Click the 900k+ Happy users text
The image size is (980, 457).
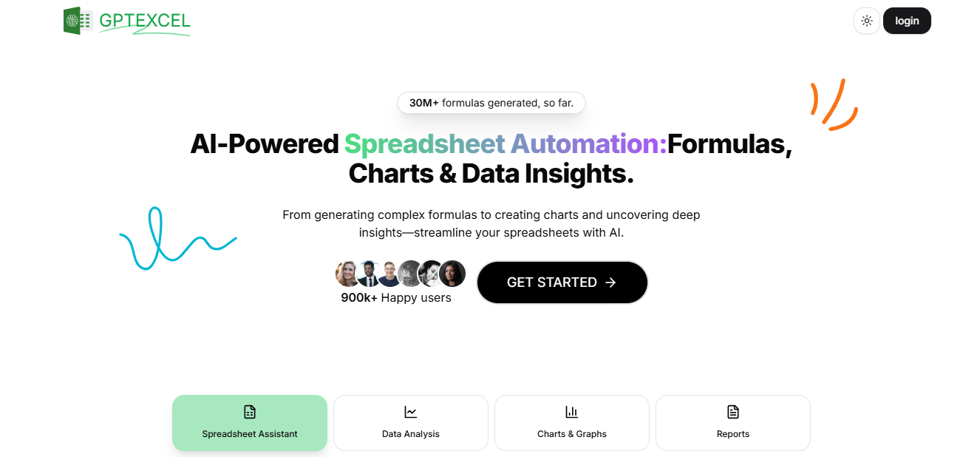(x=396, y=297)
